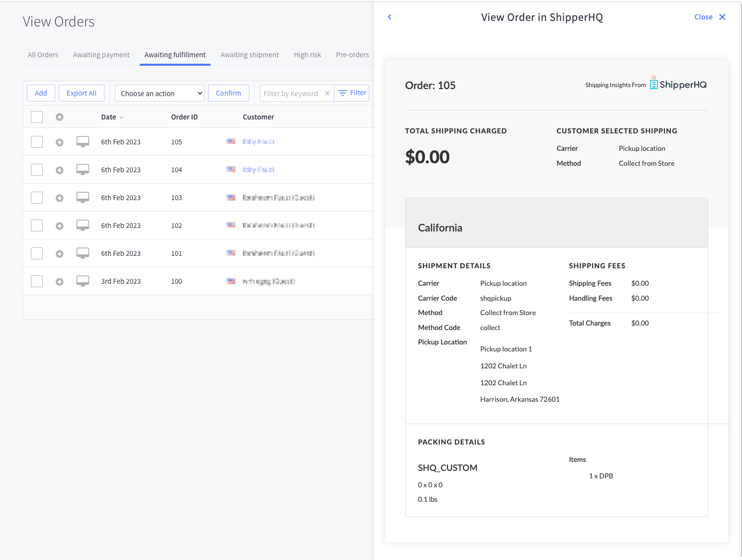
Task: Click the US flag beside order 102
Action: (x=231, y=225)
